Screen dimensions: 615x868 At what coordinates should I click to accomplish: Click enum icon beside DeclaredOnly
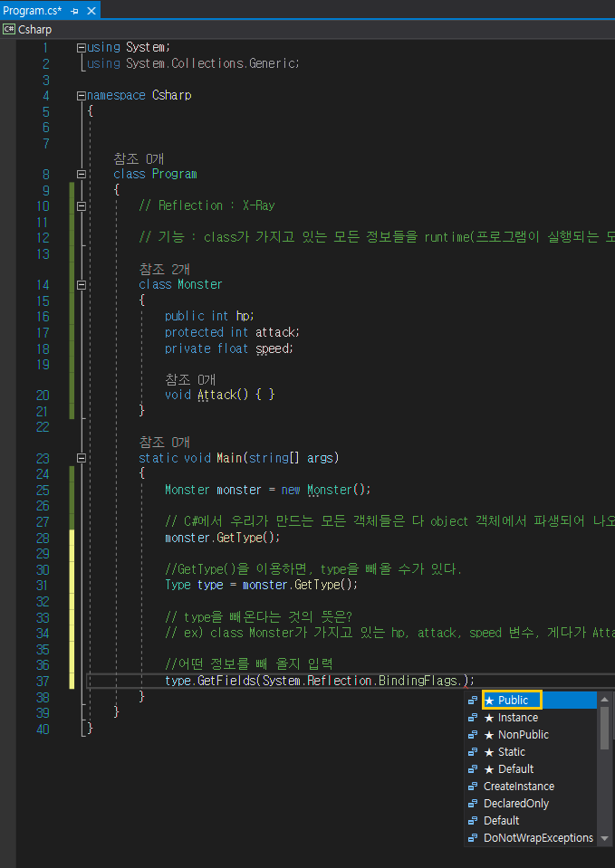tap(473, 803)
